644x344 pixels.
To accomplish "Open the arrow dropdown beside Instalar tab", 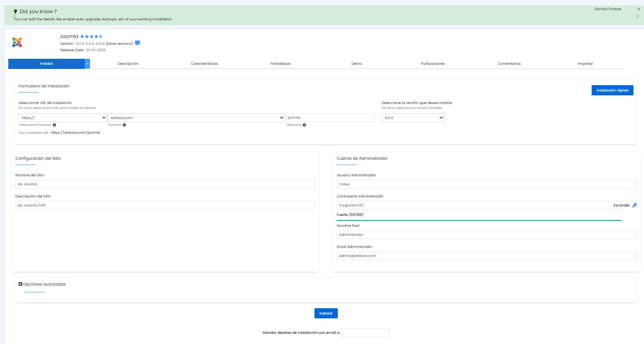I will 87,64.
